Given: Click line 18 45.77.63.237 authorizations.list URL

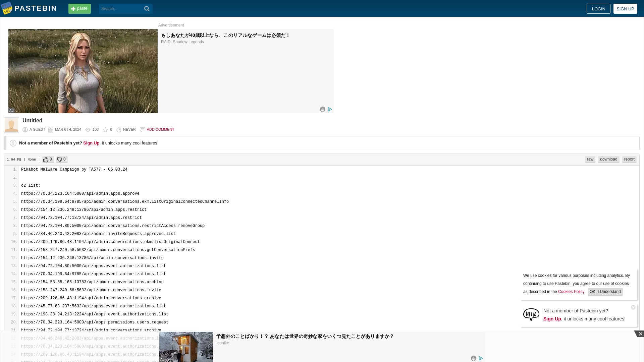Looking at the screenshot, I should point(94,306).
